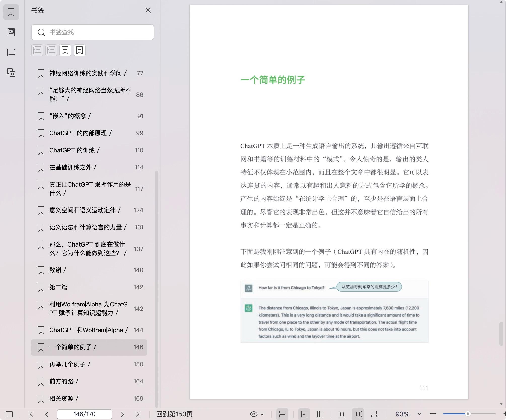The width and height of the screenshot is (506, 420).
Task: Click the zoom out minus button
Action: (x=433, y=414)
